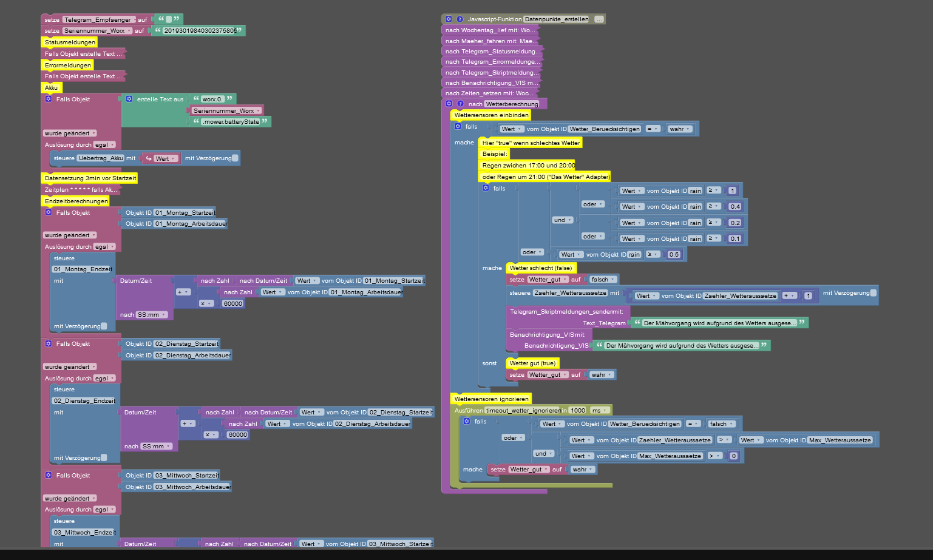Open gear icon on nach Wetterberechnung block
The width and height of the screenshot is (933, 560).
pos(449,104)
